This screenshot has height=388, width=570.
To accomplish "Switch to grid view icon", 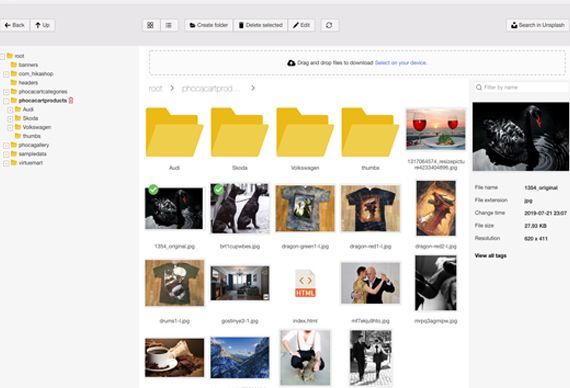I will coord(150,25).
